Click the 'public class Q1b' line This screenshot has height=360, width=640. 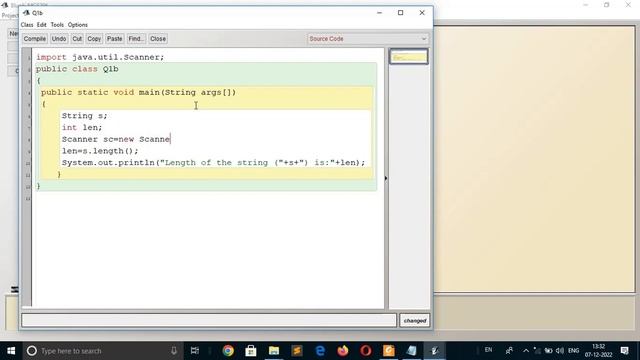pos(77,69)
